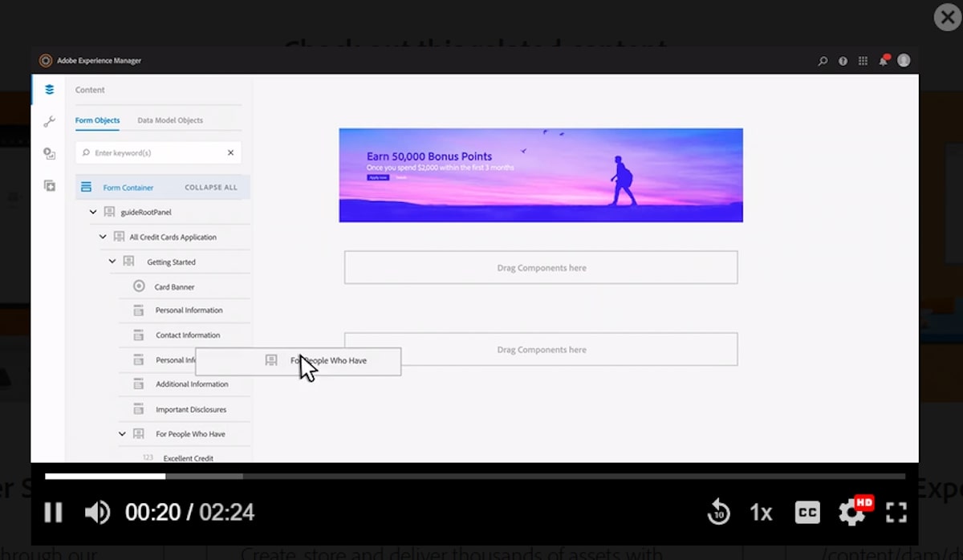
Task: Click the Earn 50,000 Bonus Points banner
Action: click(541, 175)
